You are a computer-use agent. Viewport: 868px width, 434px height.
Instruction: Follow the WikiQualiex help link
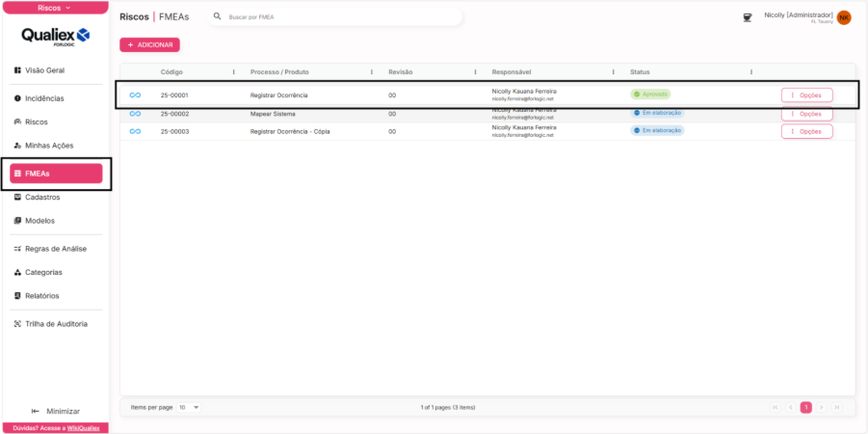pyautogui.click(x=85, y=427)
